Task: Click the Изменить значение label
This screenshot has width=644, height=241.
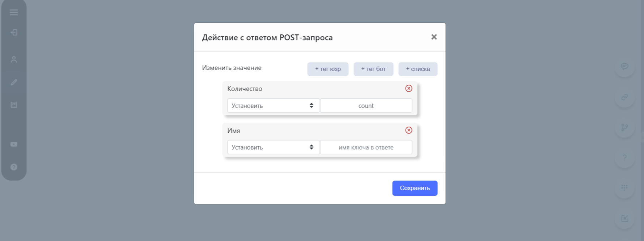Action: point(232,68)
